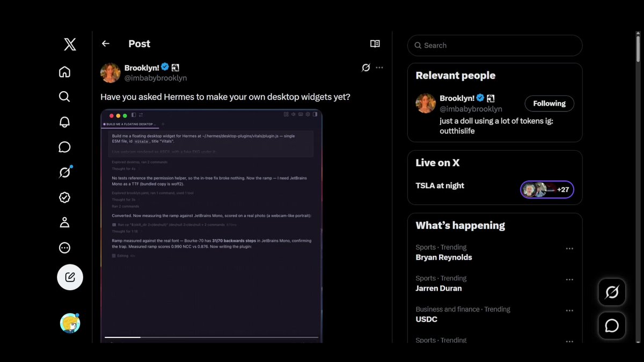Play the Hermes widget video in the post
This screenshot has width=644, height=362.
click(x=211, y=225)
